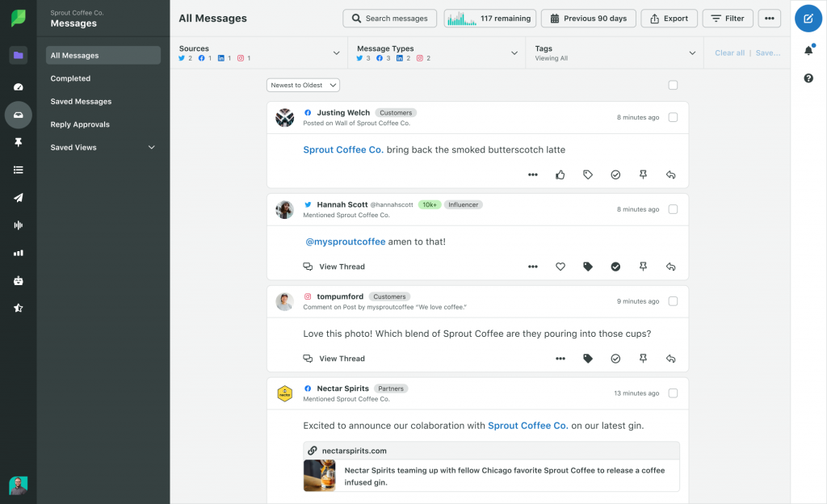Open the Nectar Spirits article thumbnail
Screen dimensions: 827x504
(319, 476)
